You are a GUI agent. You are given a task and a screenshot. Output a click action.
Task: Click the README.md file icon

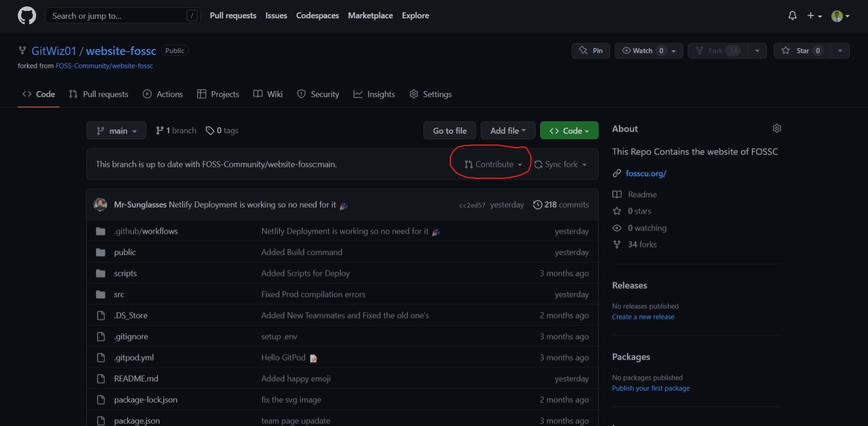pyautogui.click(x=101, y=379)
